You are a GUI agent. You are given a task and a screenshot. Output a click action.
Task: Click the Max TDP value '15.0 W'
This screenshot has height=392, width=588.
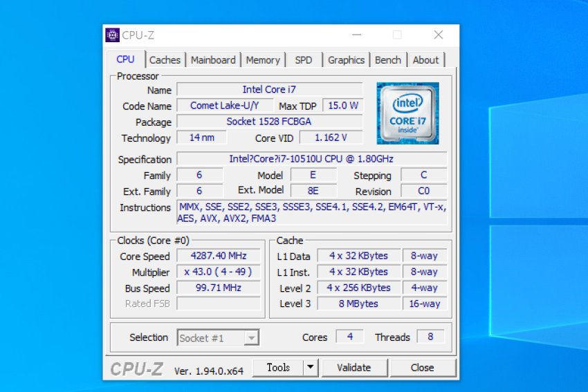click(342, 106)
